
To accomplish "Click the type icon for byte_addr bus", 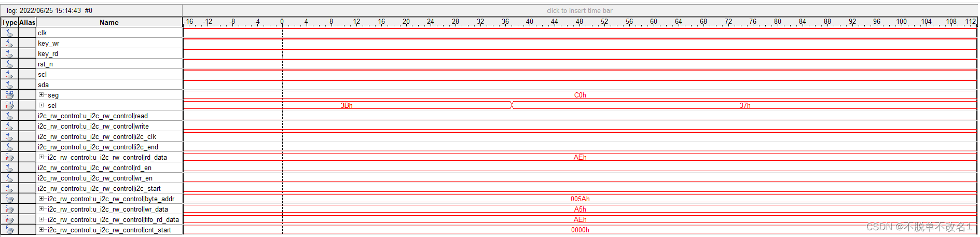I will coord(9,199).
